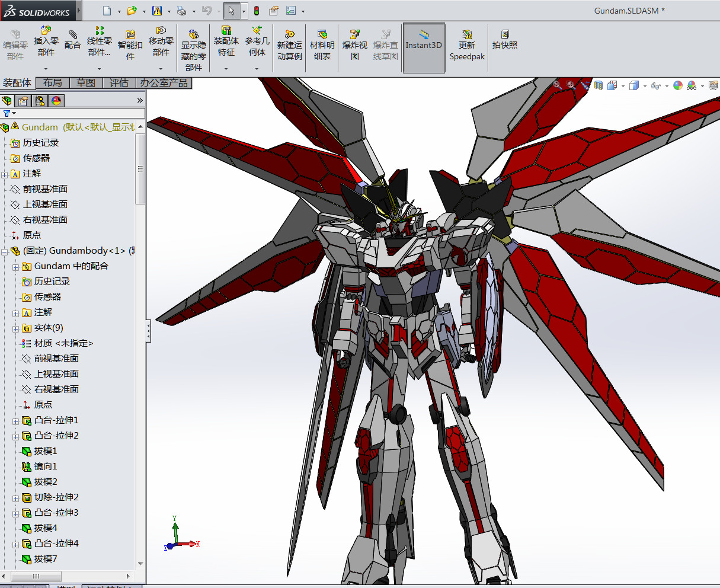720x588 pixels.
Task: Switch to 装配体 tab
Action: (17, 83)
